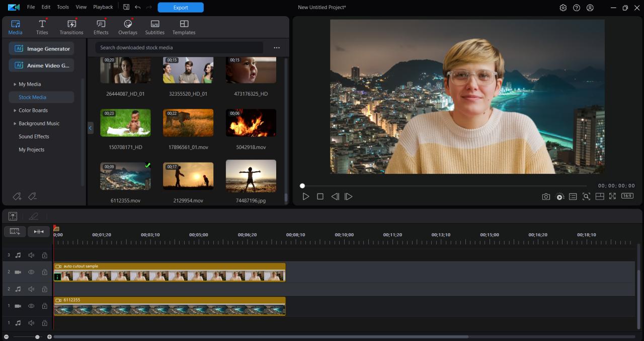644x341 pixels.
Task: Hide video track 2 with eye icon
Action: point(31,272)
